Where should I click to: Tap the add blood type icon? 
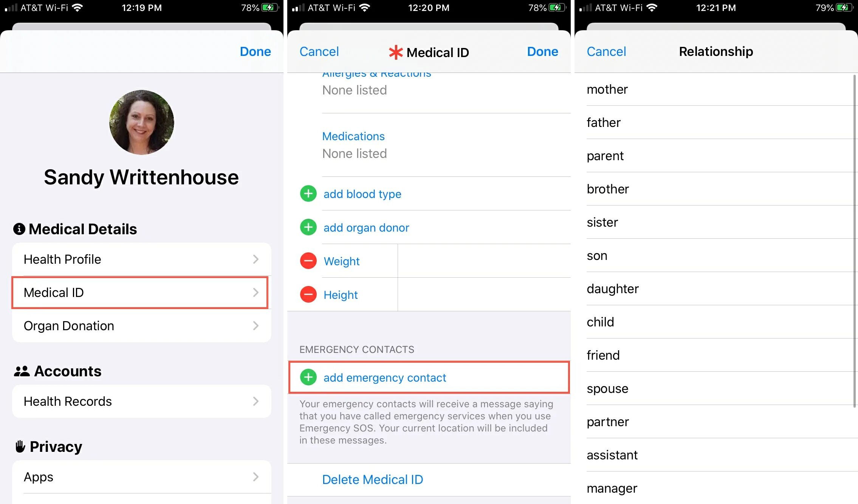coord(307,194)
